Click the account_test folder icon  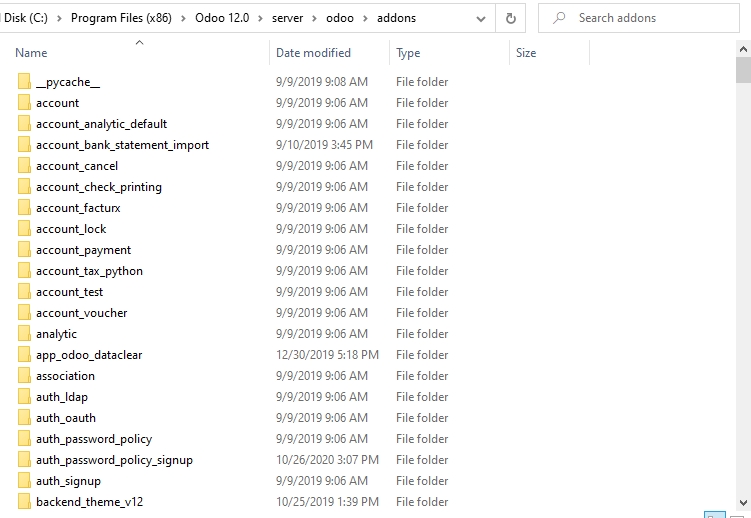pos(24,292)
